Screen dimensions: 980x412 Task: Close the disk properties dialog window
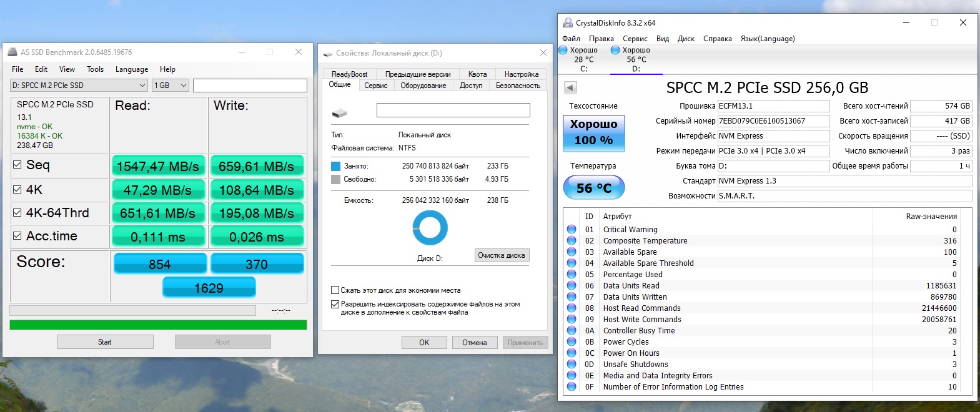[543, 53]
